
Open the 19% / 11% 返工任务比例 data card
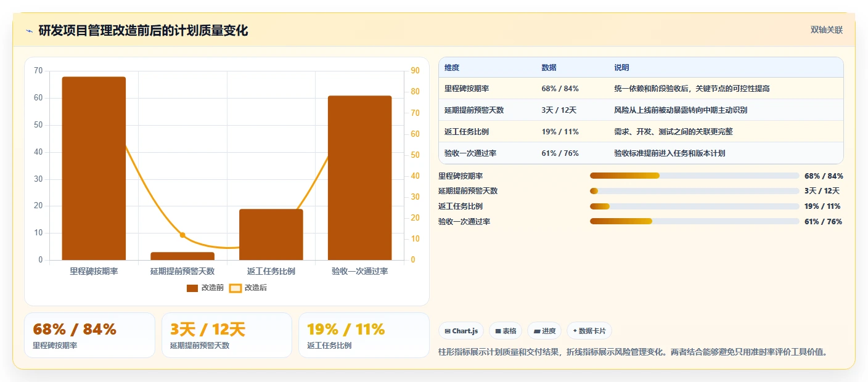[364, 335]
